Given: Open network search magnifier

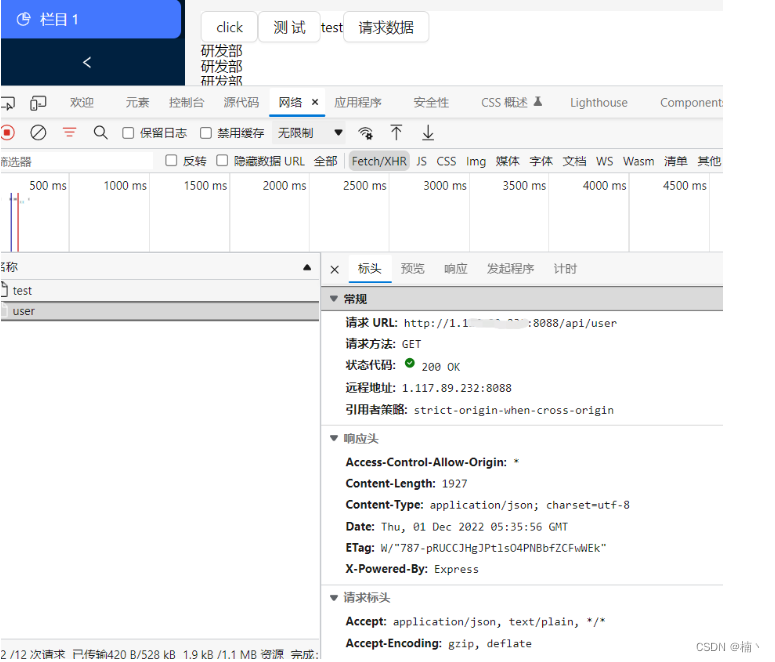Looking at the screenshot, I should tap(100, 132).
